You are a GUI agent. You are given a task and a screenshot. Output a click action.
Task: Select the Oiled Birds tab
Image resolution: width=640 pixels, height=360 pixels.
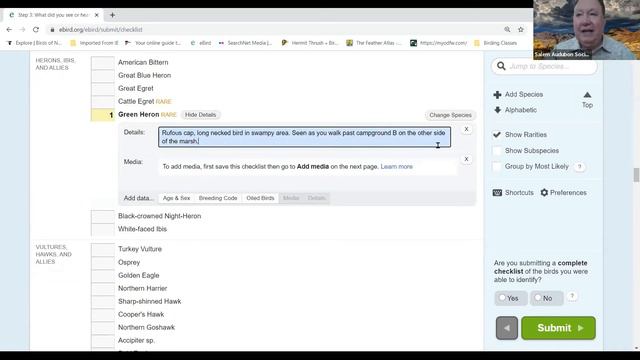tap(260, 198)
